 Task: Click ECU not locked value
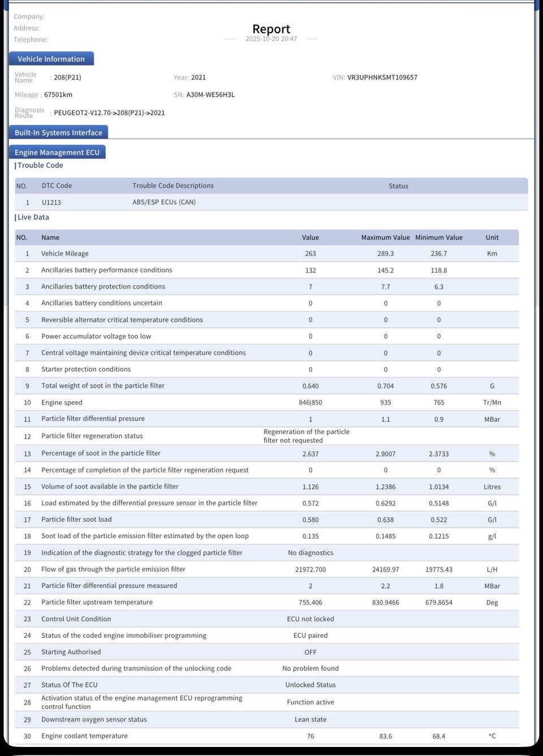tap(311, 619)
